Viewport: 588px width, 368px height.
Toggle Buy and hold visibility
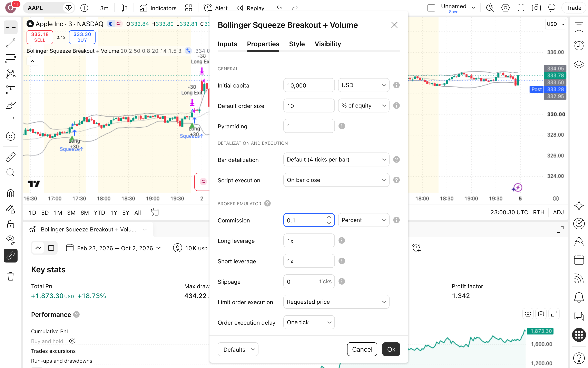[x=72, y=341]
